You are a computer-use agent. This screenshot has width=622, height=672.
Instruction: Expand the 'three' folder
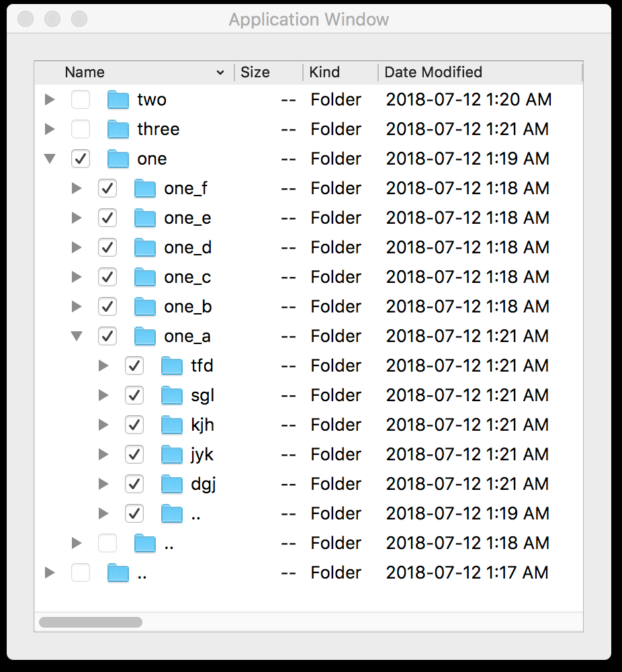pos(50,128)
